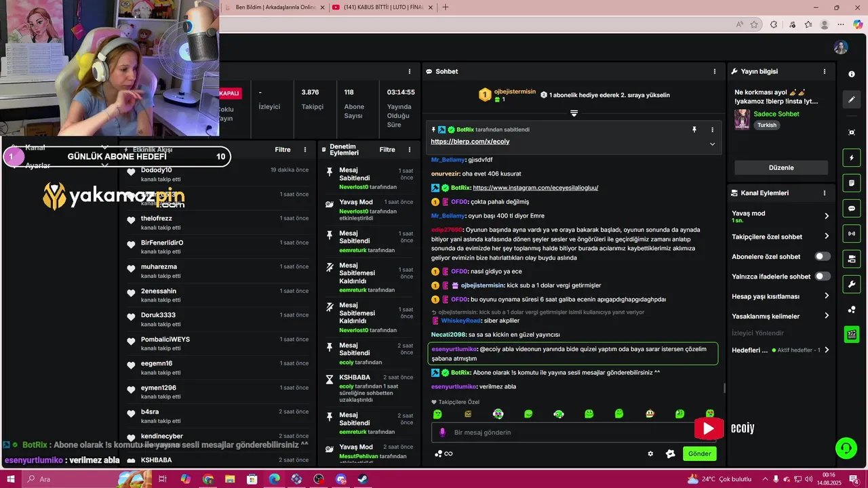Open the chat bubble sidebar icon
868x488 pixels.
tap(852, 208)
